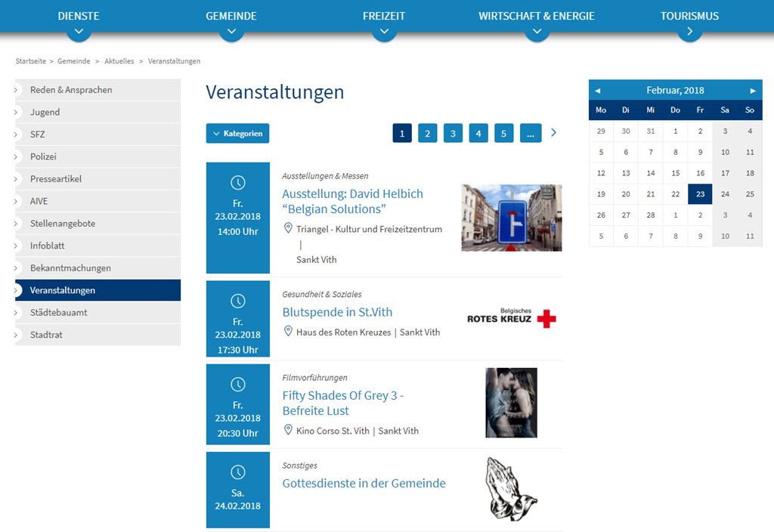Viewport: 774px width, 532px height.
Task: Open the Kategorien dropdown filter
Action: (237, 133)
